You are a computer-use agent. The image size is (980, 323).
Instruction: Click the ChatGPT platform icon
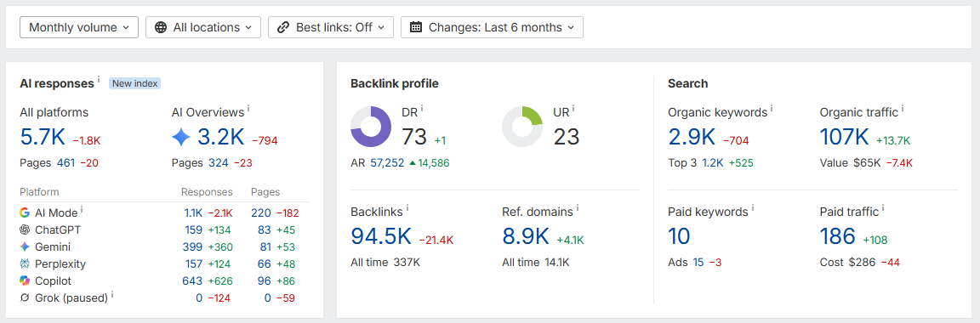[x=25, y=229]
